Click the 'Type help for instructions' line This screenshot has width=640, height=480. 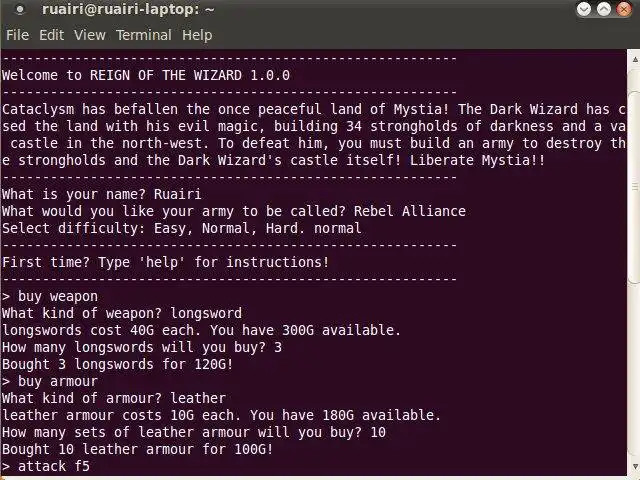(165, 262)
